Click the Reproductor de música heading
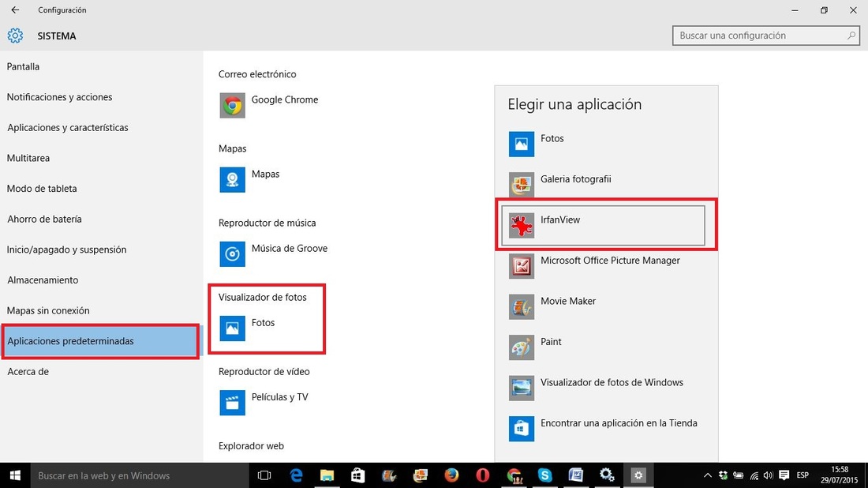The image size is (868, 488). (x=267, y=223)
